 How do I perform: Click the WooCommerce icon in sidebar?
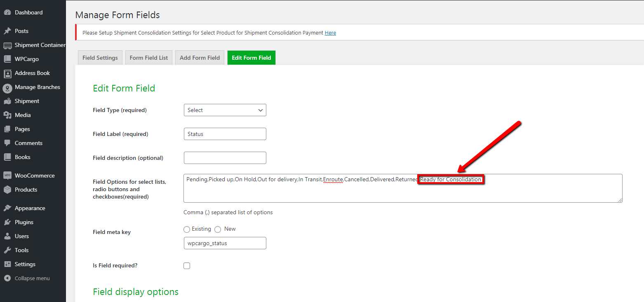point(7,176)
